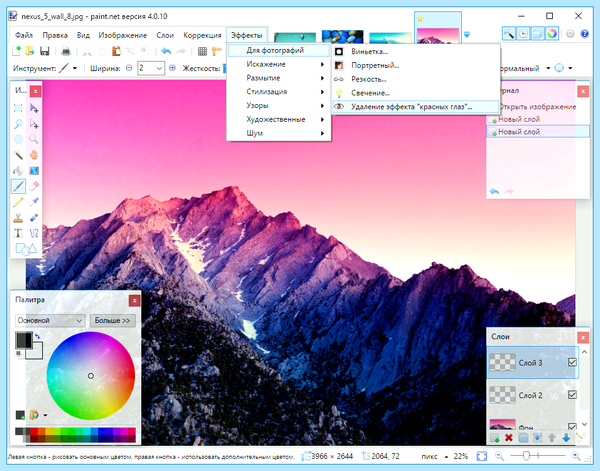Move layer down with blue arrow
Image resolution: width=600 pixels, height=471 pixels.
[566, 438]
